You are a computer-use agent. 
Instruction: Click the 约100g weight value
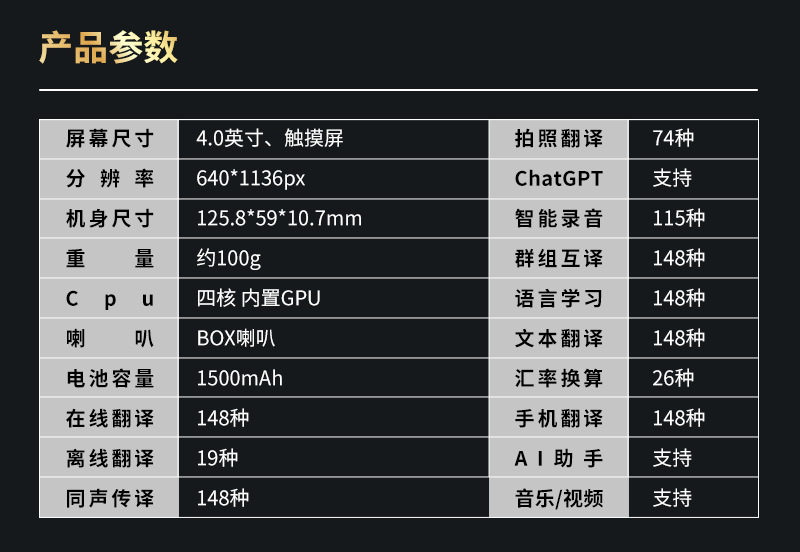coord(228,259)
